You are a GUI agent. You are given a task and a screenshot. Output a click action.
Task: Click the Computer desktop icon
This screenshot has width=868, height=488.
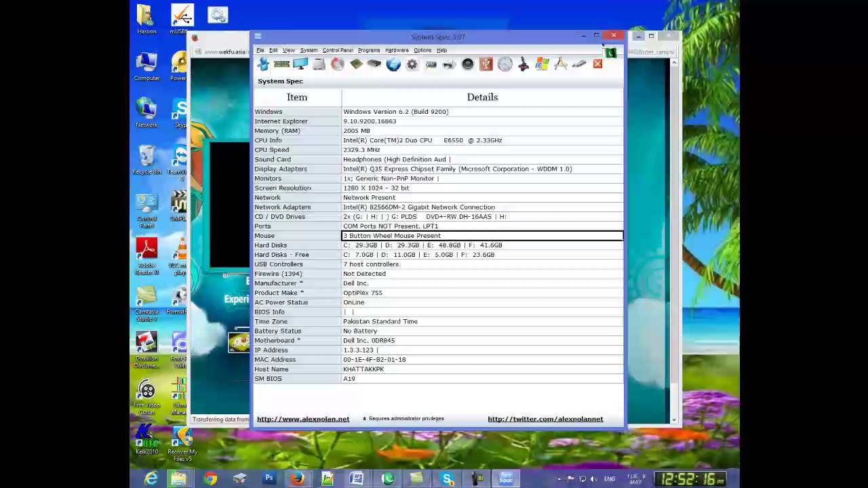coord(146,66)
